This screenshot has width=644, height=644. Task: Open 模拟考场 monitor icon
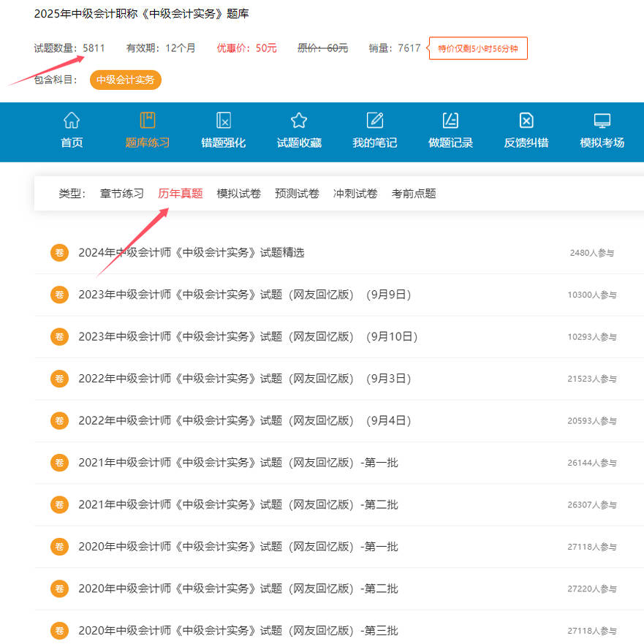click(602, 121)
